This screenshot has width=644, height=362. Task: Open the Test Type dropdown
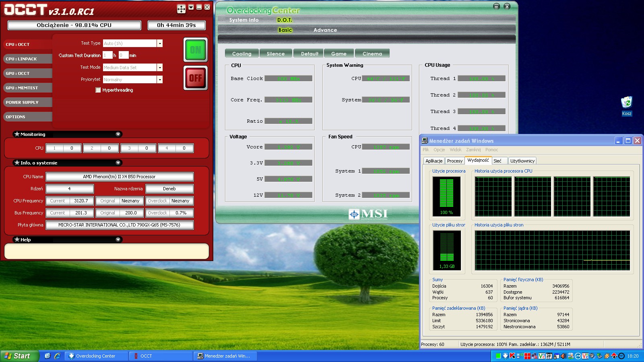point(160,43)
